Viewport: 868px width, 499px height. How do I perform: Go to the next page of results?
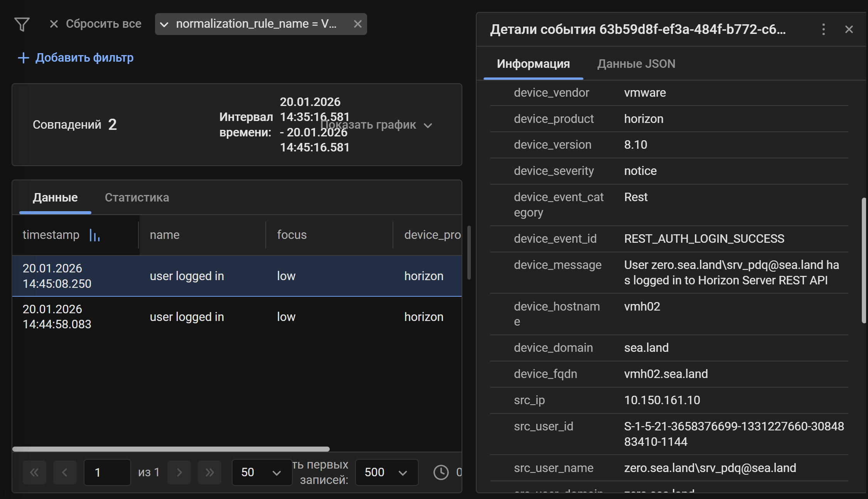coord(179,472)
